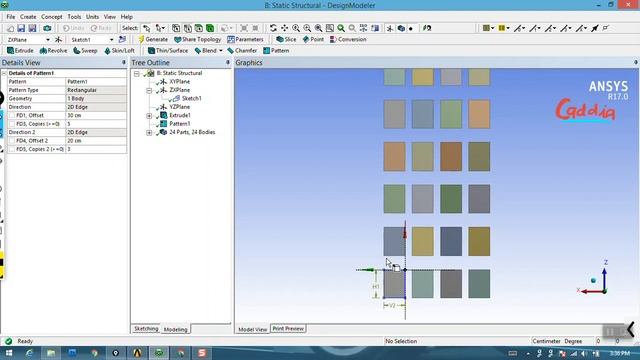640x360 pixels.
Task: Open the Tools menu
Action: [x=74, y=17]
